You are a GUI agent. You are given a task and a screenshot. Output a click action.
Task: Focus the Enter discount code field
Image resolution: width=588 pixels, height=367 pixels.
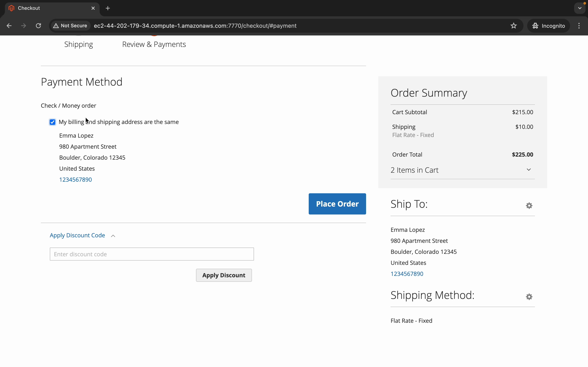coord(152,254)
